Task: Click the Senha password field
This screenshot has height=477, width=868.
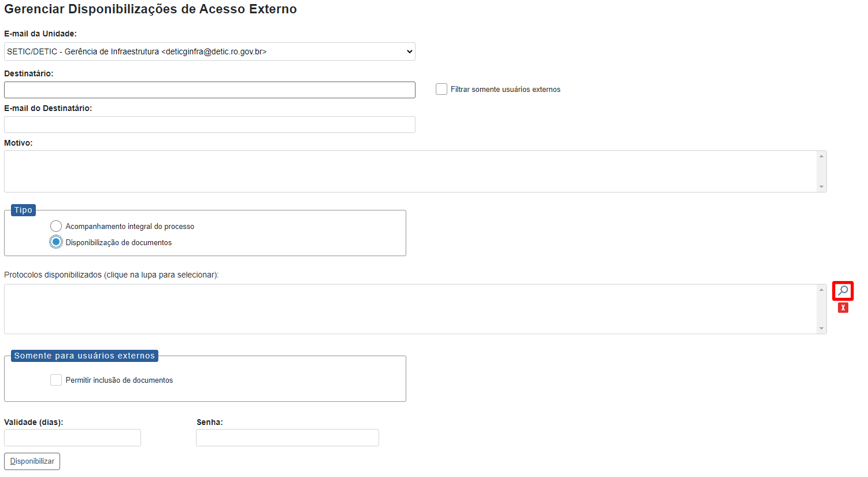Action: tap(287, 438)
